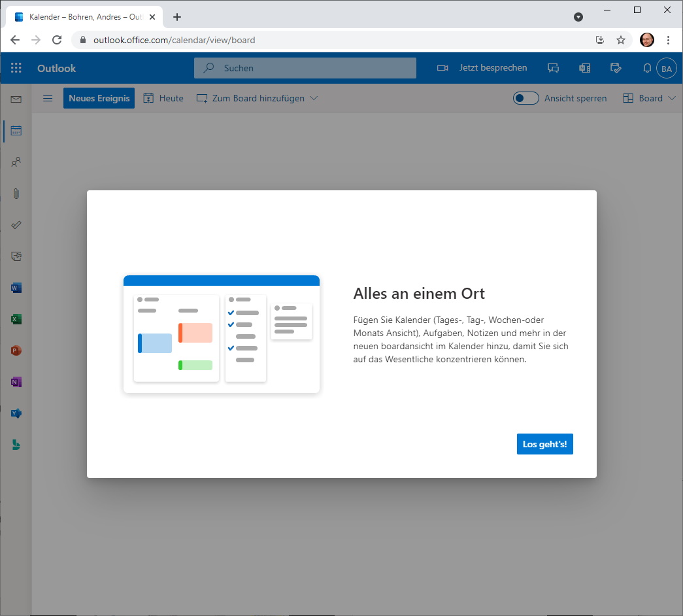683x616 pixels.
Task: Go back in the browser
Action: tap(15, 40)
